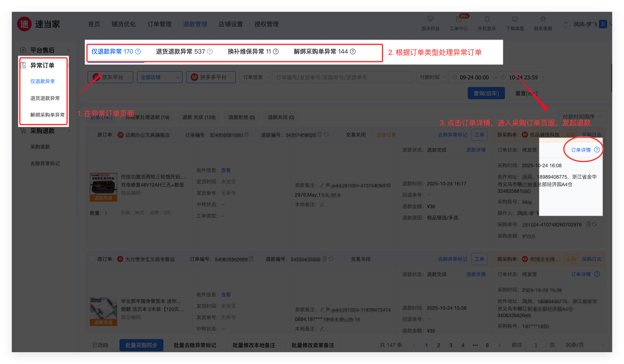This screenshot has height=364, width=624.
Task: Tick the second 原订单 row checkbox
Action: 92,259
